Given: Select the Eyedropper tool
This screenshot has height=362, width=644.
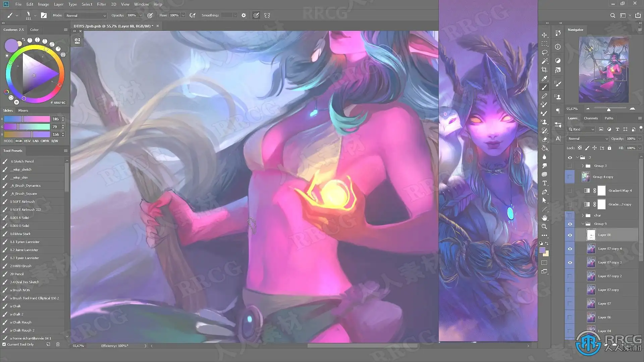Looking at the screenshot, I should pos(544,78).
